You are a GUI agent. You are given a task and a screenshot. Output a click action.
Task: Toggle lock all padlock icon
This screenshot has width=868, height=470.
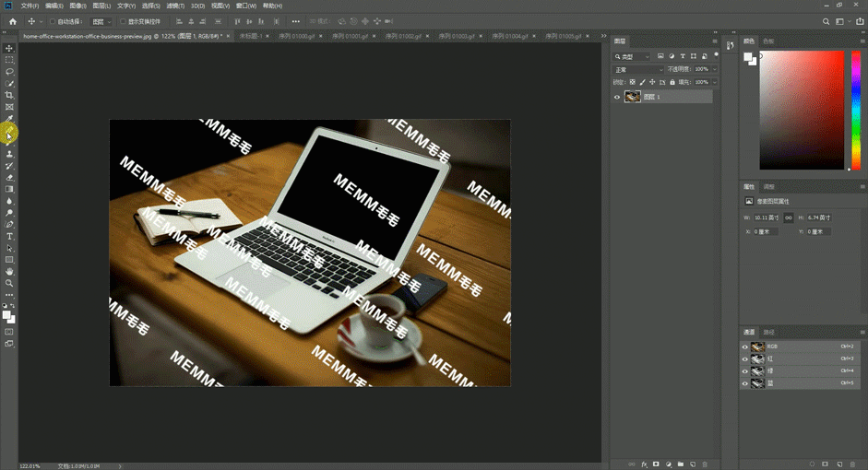[x=672, y=82]
